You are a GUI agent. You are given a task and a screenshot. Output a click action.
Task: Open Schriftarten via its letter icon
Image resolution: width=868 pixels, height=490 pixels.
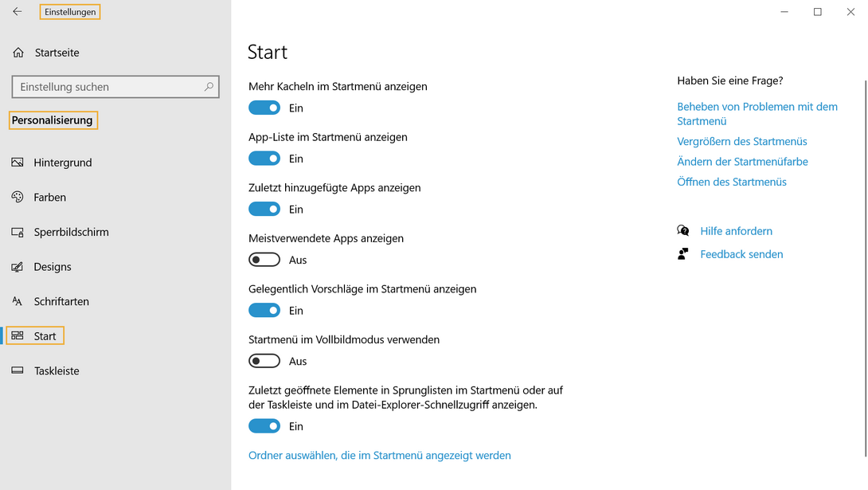pyautogui.click(x=17, y=301)
